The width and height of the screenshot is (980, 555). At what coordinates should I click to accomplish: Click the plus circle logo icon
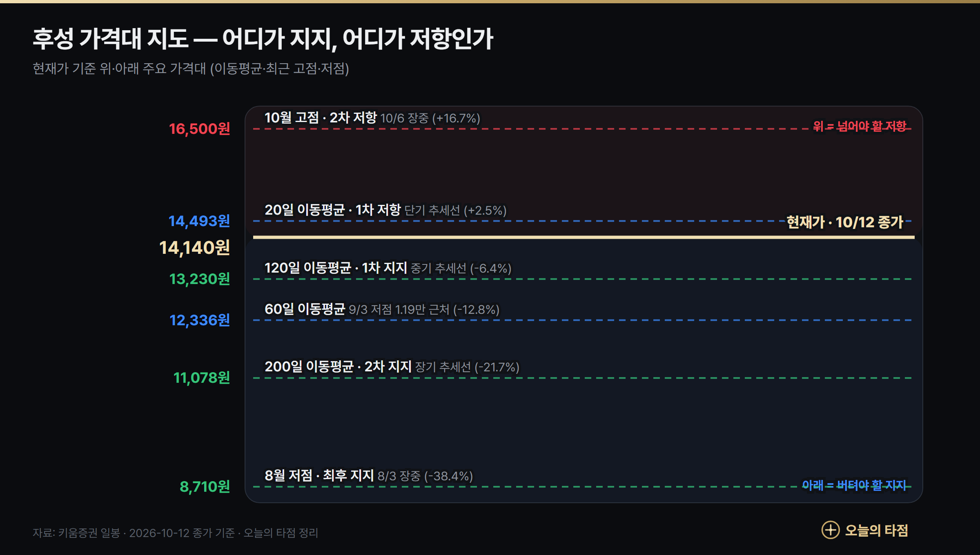pyautogui.click(x=830, y=530)
